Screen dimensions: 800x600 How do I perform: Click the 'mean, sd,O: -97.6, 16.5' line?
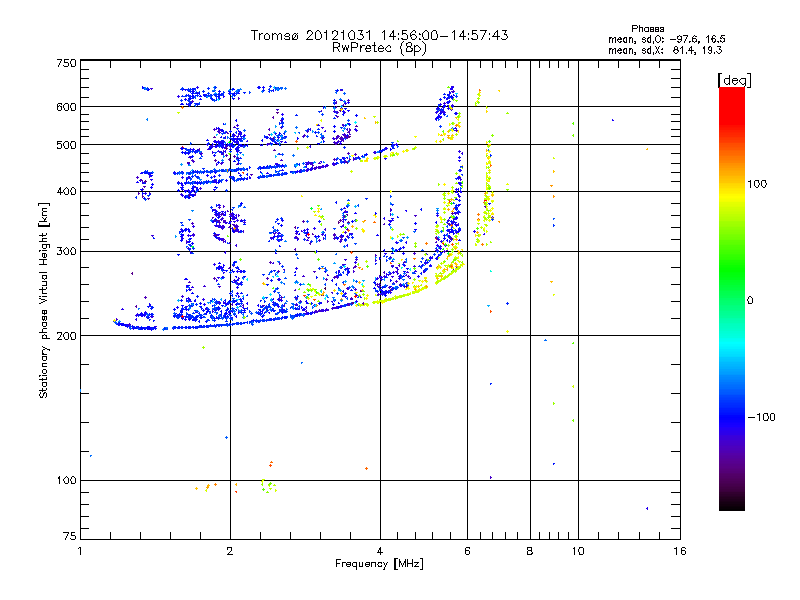click(666, 39)
